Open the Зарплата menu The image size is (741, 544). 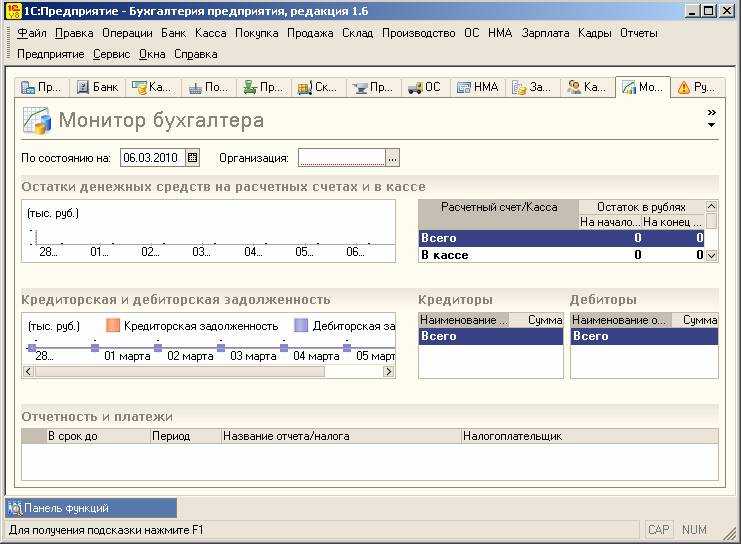tap(545, 33)
